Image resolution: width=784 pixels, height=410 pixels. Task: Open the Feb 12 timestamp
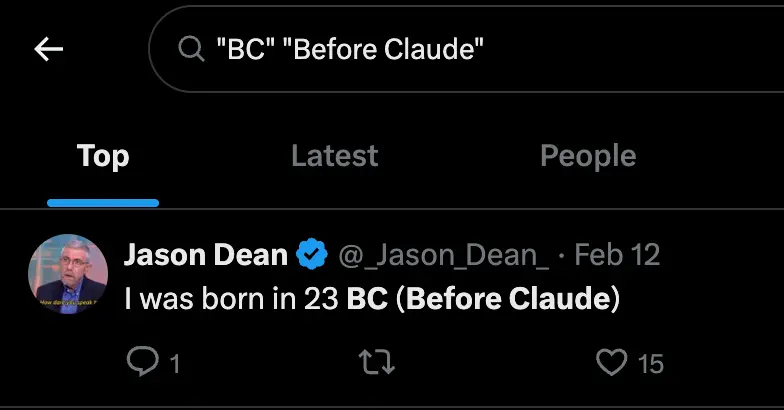pyautogui.click(x=617, y=254)
